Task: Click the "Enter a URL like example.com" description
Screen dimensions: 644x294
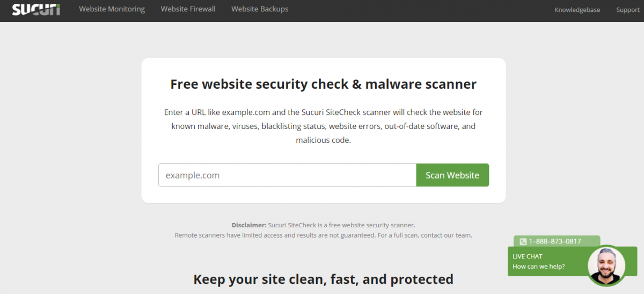Action: (x=323, y=113)
